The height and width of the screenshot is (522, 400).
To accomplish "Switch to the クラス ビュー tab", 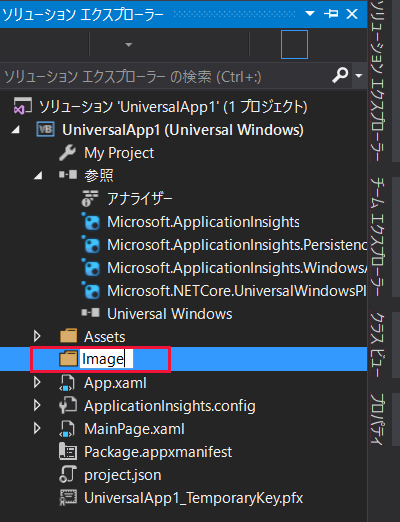I will pos(377,345).
